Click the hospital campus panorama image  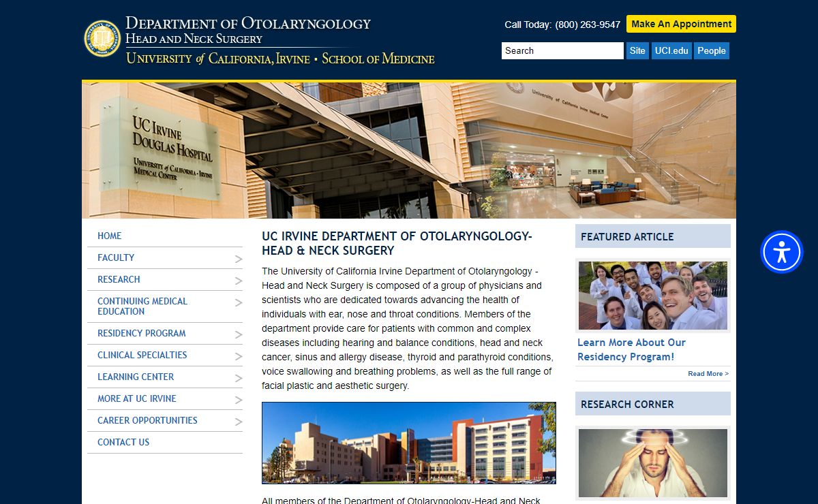[x=409, y=443]
